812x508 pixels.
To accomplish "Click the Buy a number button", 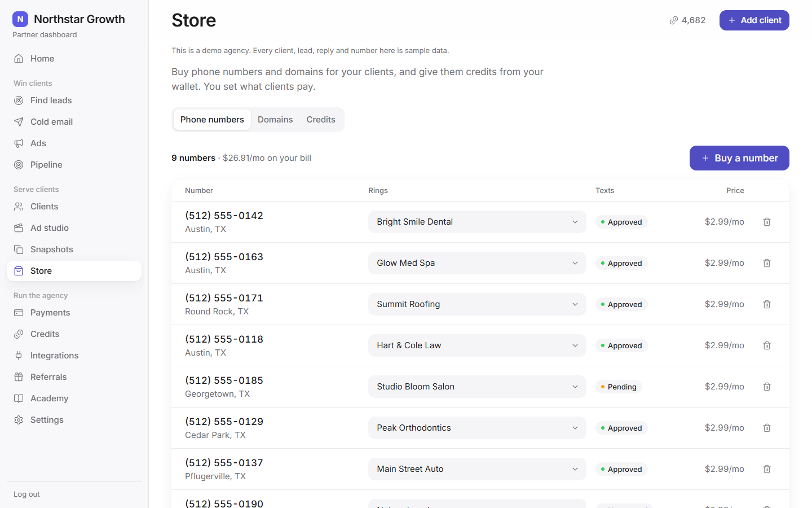I will (739, 158).
